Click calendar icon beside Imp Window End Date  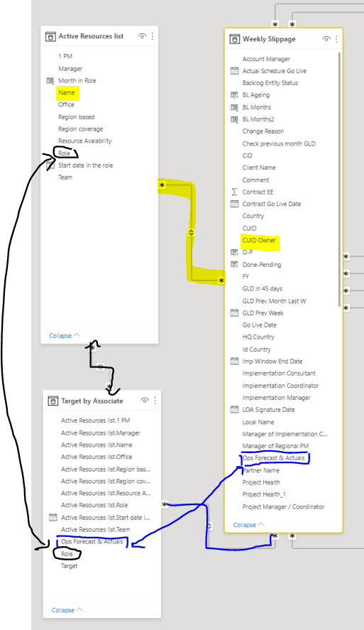234,362
